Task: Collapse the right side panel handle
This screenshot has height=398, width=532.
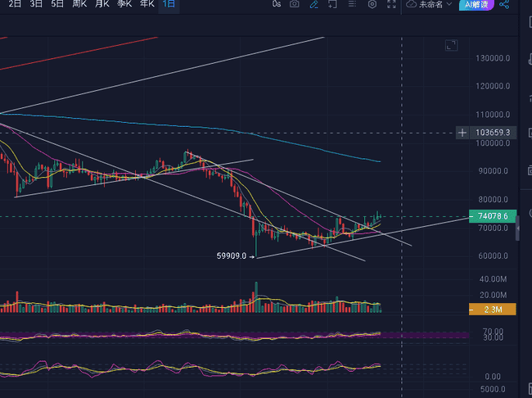Action: tap(518, 228)
